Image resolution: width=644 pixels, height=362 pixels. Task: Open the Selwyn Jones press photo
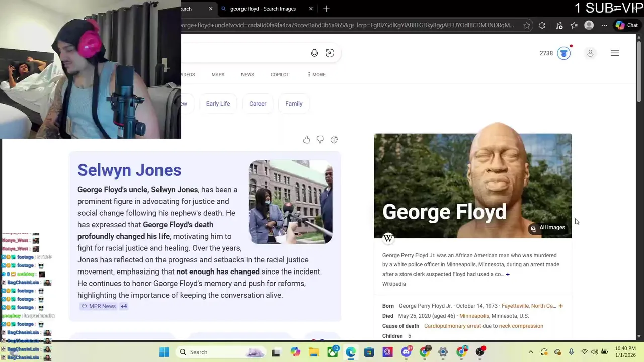click(x=290, y=202)
